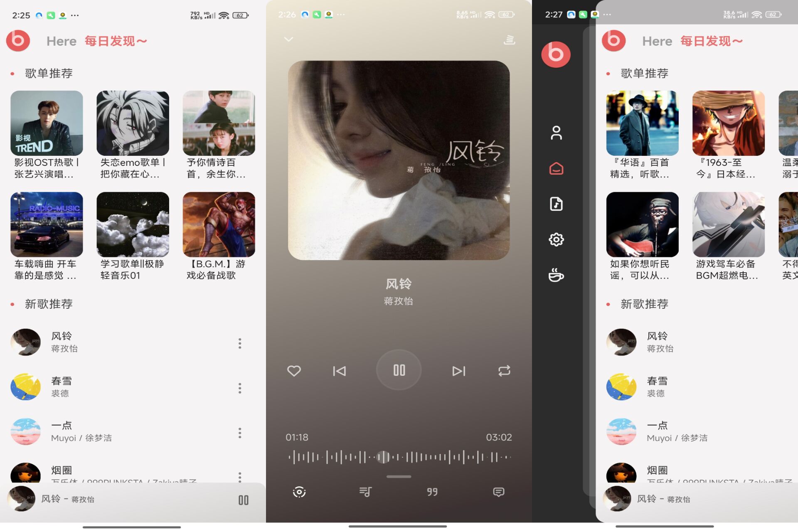798x532 pixels.
Task: Open settings gear in the sidebar
Action: [x=556, y=239]
